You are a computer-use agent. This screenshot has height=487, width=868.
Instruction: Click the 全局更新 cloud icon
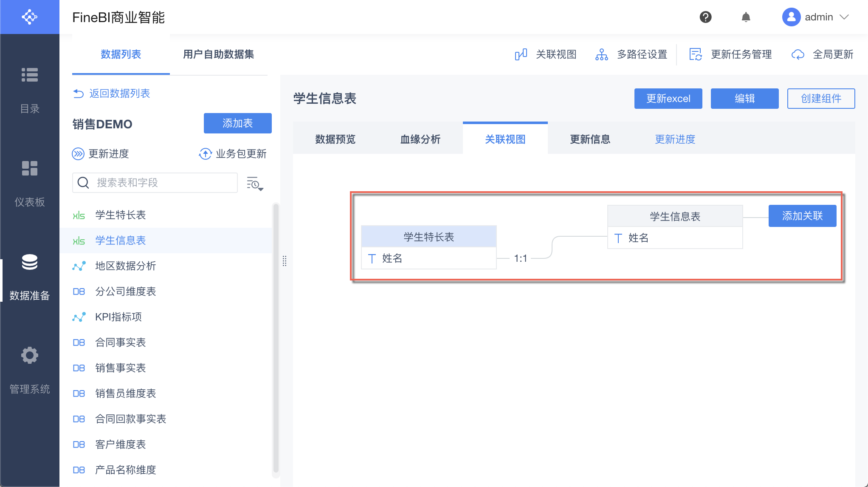[798, 54]
